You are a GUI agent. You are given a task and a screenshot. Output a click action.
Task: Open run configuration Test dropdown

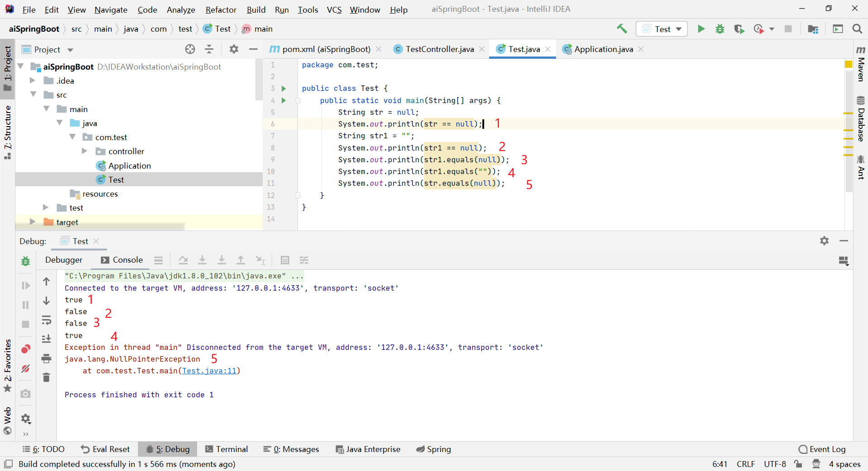[x=662, y=29]
